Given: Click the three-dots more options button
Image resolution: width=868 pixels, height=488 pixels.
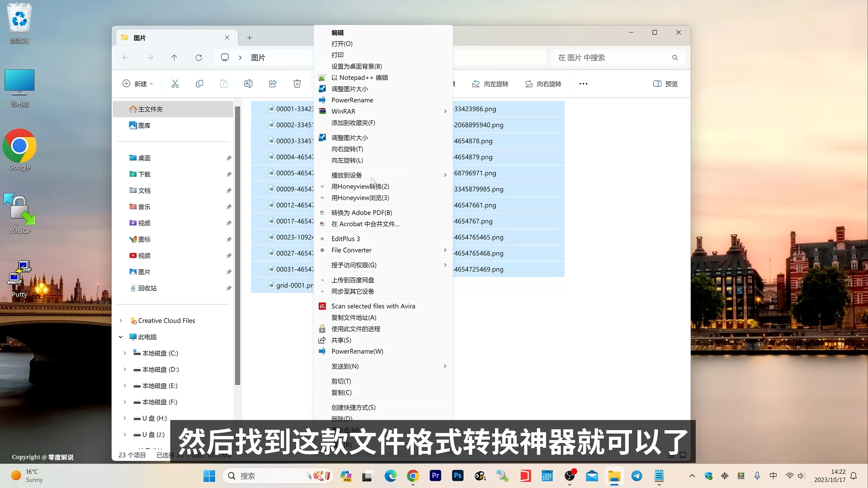Looking at the screenshot, I should (x=583, y=84).
